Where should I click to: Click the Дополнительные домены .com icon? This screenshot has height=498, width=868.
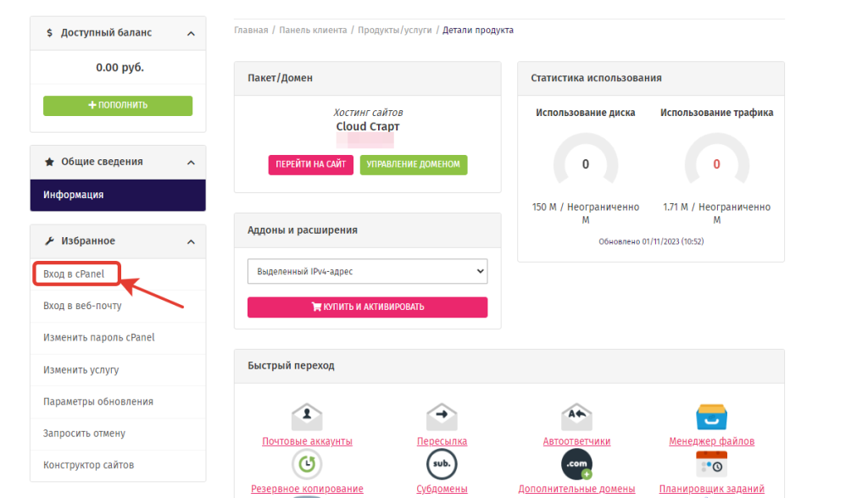[576, 464]
